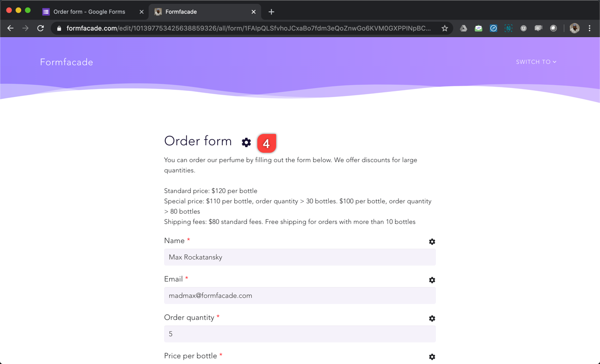Open settings gear for Price per bottle
The height and width of the screenshot is (364, 600).
coord(432,357)
